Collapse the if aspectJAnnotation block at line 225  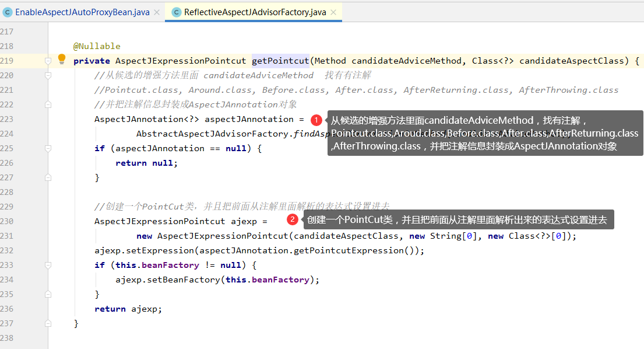pyautogui.click(x=48, y=148)
